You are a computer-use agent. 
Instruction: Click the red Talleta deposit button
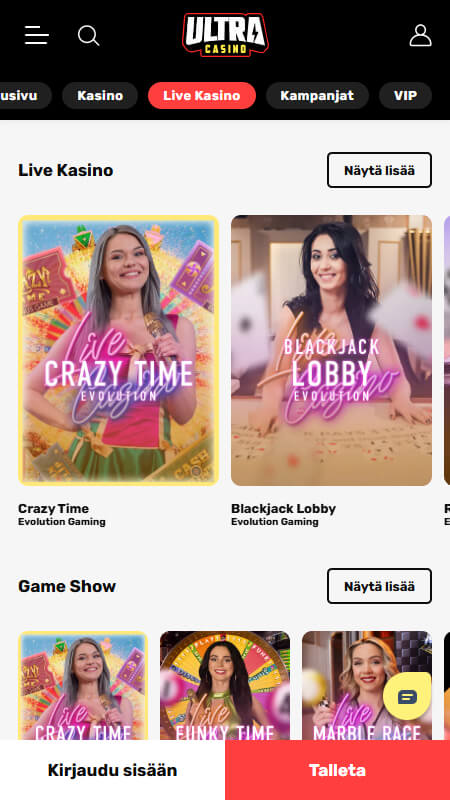click(x=337, y=770)
